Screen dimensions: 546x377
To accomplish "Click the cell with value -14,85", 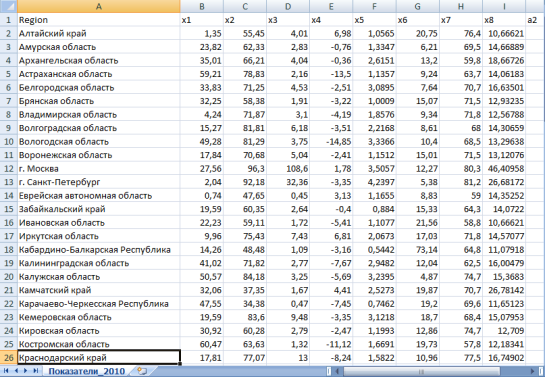I will [x=331, y=142].
